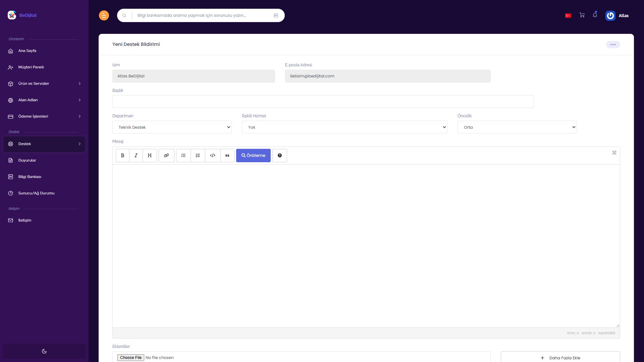The image size is (644, 362).
Task: Click the E-posta Adresi field
Action: click(x=388, y=76)
